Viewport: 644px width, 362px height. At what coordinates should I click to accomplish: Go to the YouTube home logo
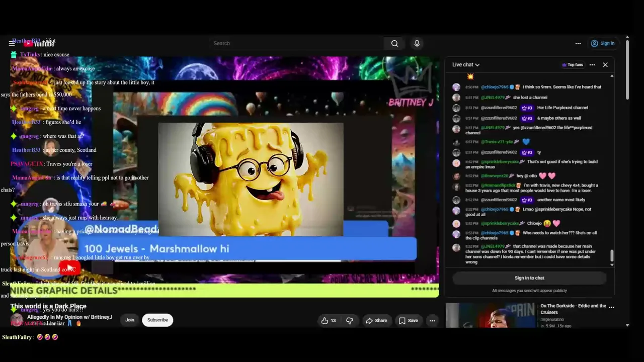39,44
